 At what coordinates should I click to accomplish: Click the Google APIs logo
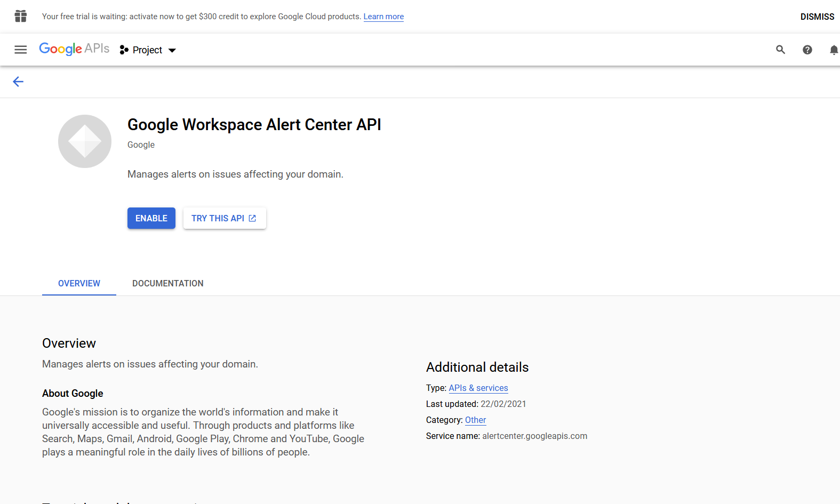click(74, 49)
